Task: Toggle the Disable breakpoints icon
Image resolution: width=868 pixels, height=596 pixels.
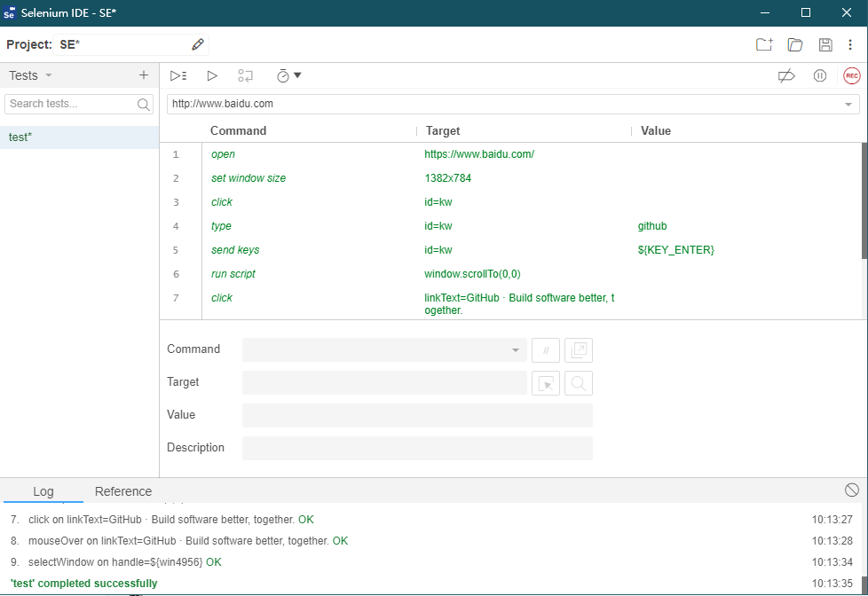Action: click(x=785, y=76)
